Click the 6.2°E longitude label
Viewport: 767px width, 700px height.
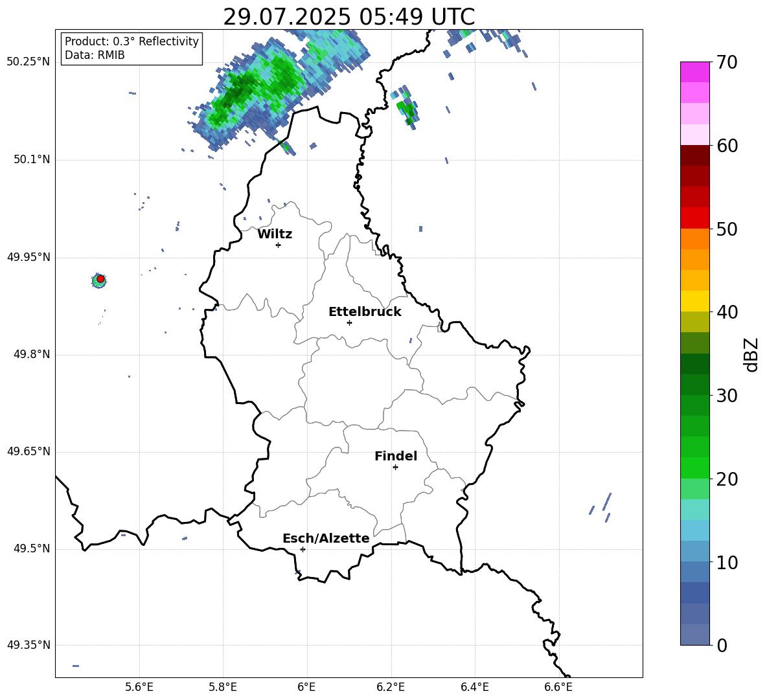(x=391, y=687)
